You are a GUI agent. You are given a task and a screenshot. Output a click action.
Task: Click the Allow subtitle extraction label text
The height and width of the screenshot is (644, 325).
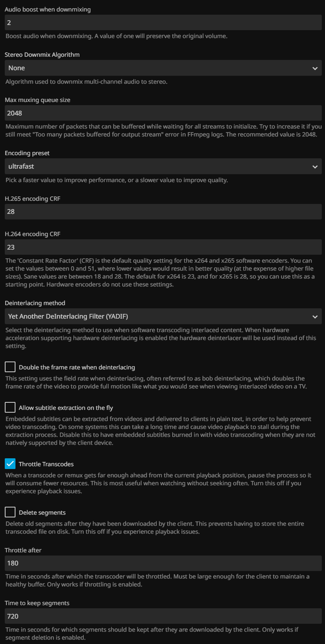click(x=66, y=408)
